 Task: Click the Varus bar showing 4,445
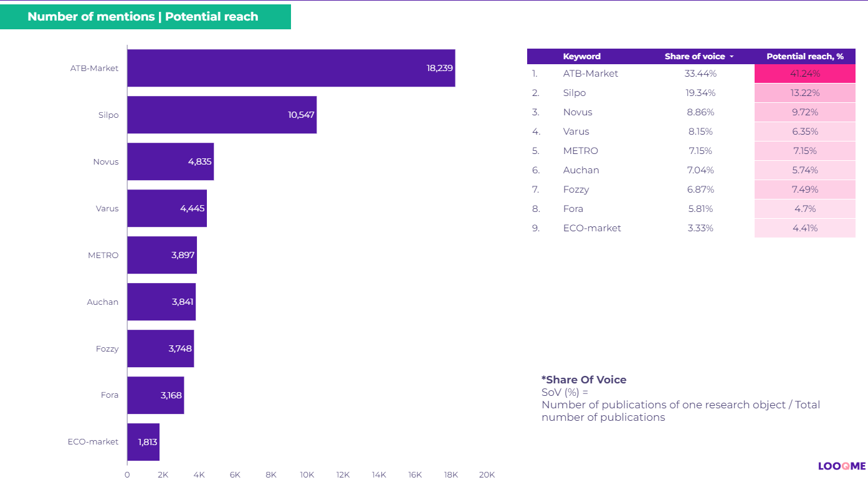tap(167, 208)
